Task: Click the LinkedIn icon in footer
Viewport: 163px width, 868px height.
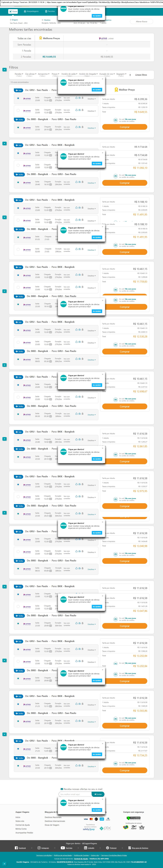Action: click(x=85, y=848)
